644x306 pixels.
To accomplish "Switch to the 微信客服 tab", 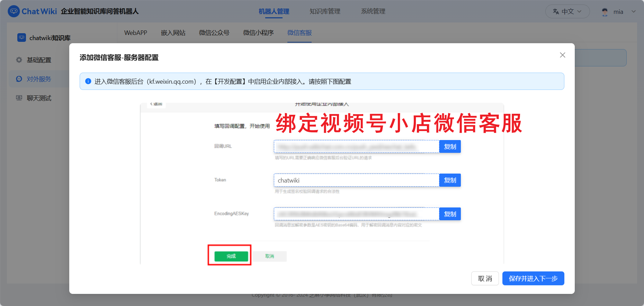I will (299, 33).
